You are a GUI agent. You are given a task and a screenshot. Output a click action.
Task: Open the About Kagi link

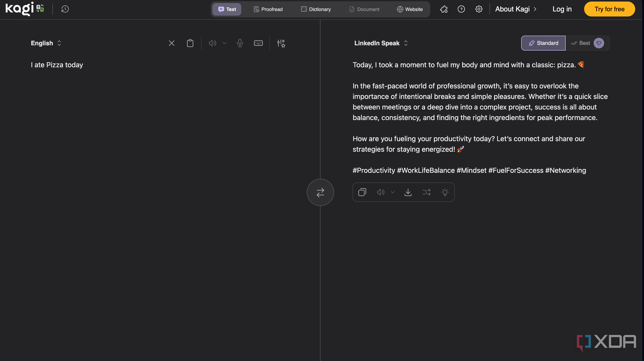516,9
